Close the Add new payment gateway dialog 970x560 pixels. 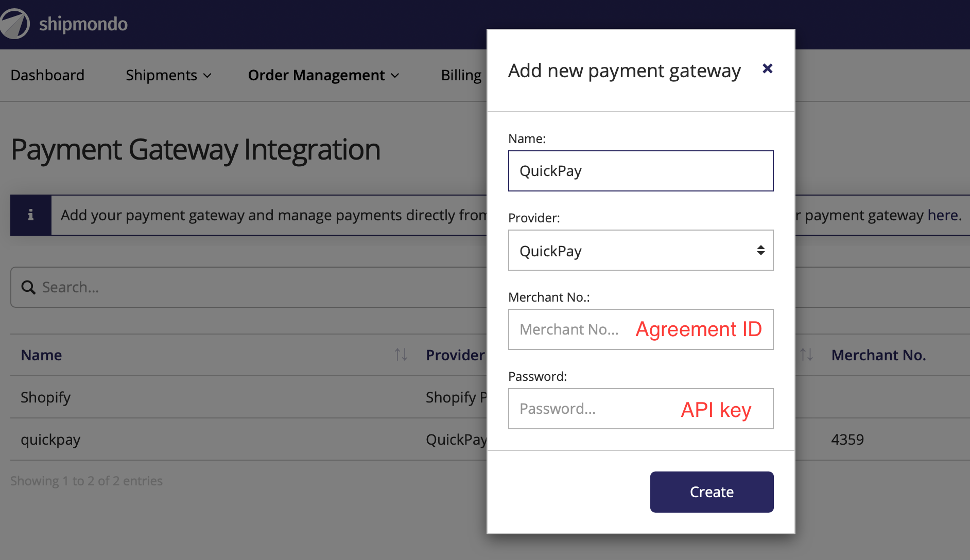tap(767, 68)
